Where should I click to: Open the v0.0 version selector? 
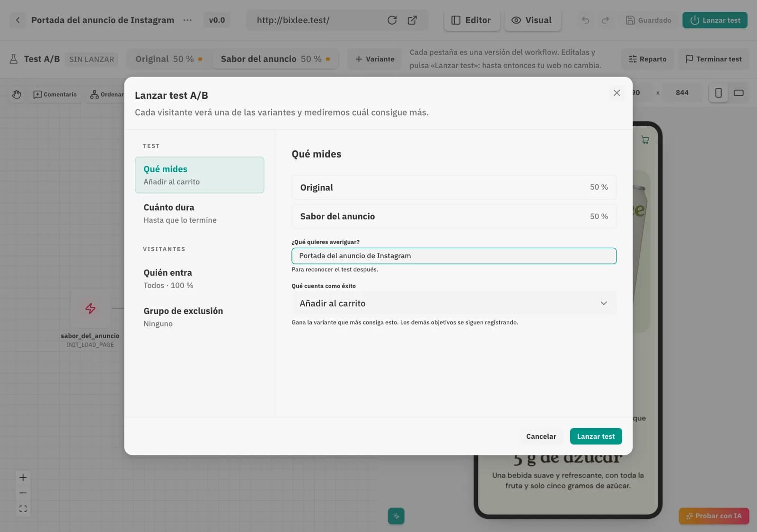[x=217, y=20]
